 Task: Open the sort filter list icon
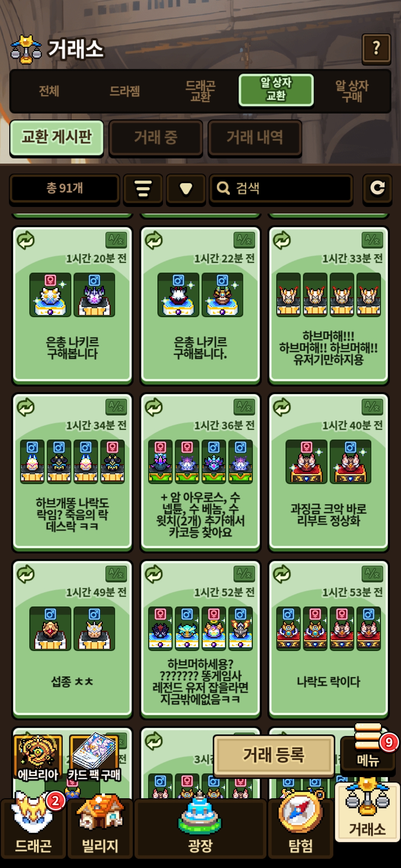[143, 188]
